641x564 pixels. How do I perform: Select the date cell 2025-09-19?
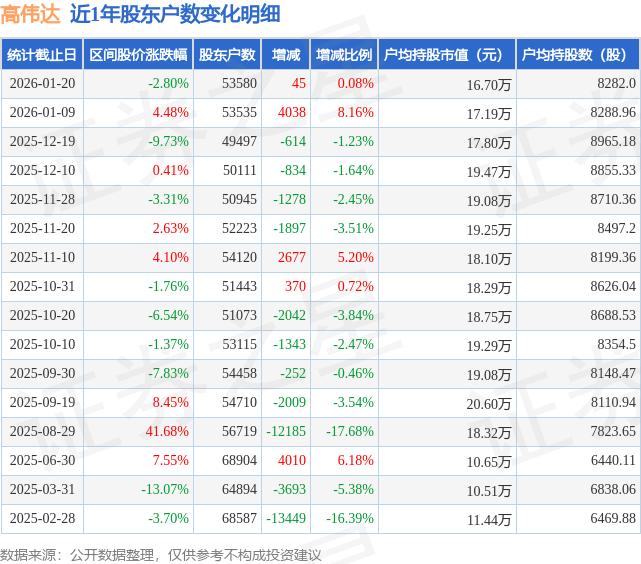(x=43, y=403)
